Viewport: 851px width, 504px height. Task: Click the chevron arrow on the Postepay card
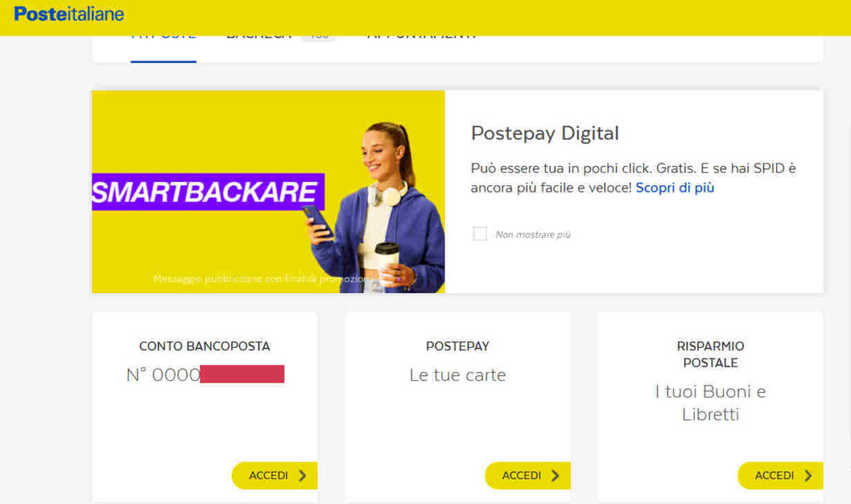point(555,476)
